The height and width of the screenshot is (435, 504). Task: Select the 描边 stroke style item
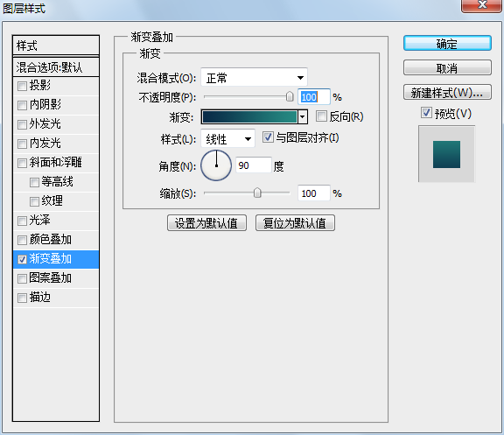pyautogui.click(x=56, y=298)
